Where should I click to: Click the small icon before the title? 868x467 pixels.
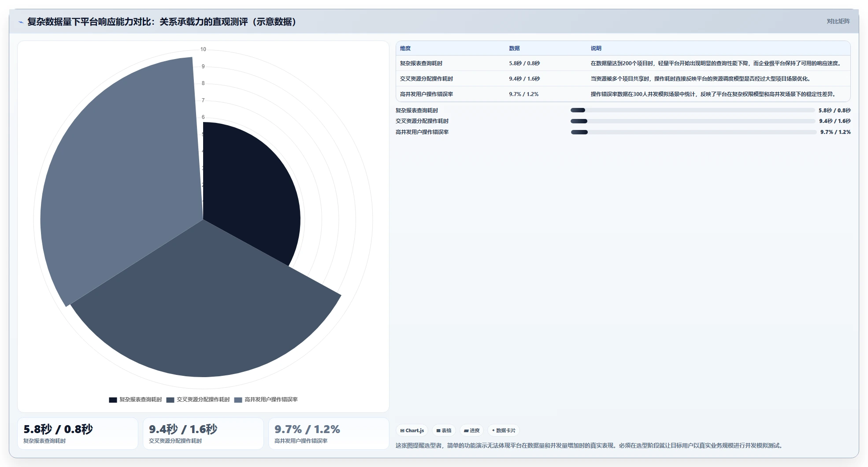pyautogui.click(x=21, y=22)
